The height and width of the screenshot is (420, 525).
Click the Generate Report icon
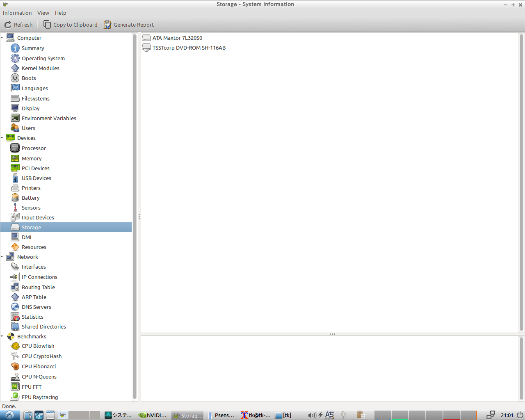pyautogui.click(x=107, y=25)
